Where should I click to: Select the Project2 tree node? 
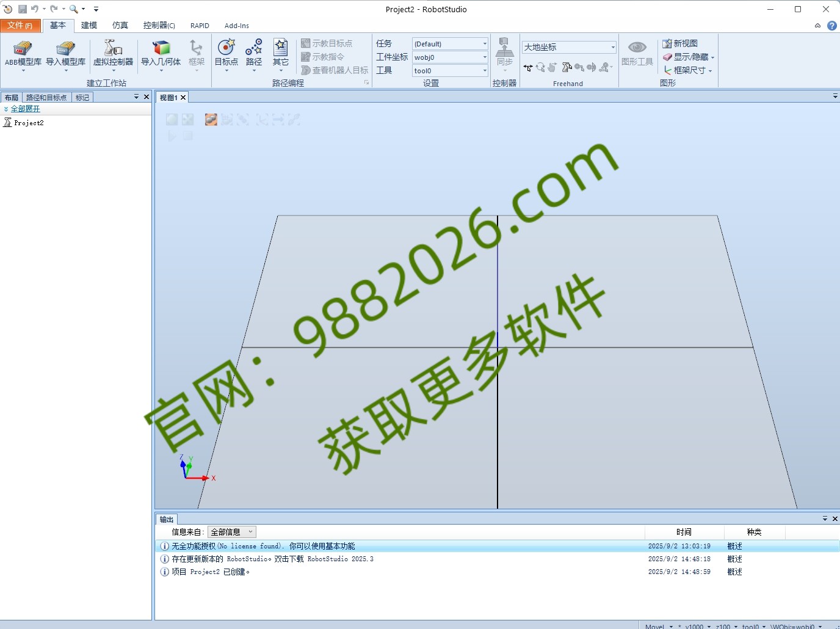[x=29, y=123]
